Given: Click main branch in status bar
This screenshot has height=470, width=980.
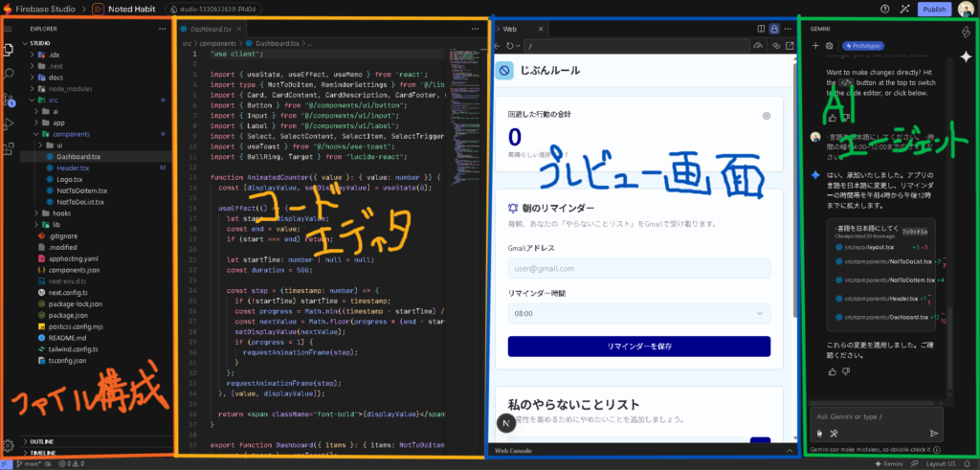Looking at the screenshot, I should click(29, 463).
